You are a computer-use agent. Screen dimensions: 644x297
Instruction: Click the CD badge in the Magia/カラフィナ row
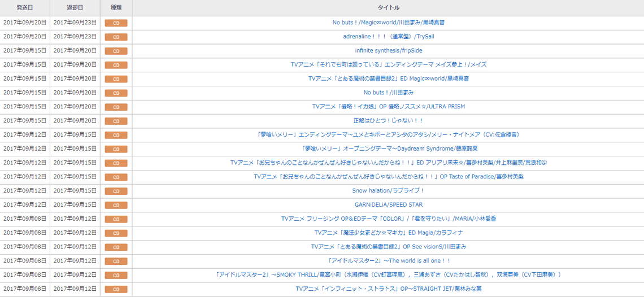coord(116,233)
